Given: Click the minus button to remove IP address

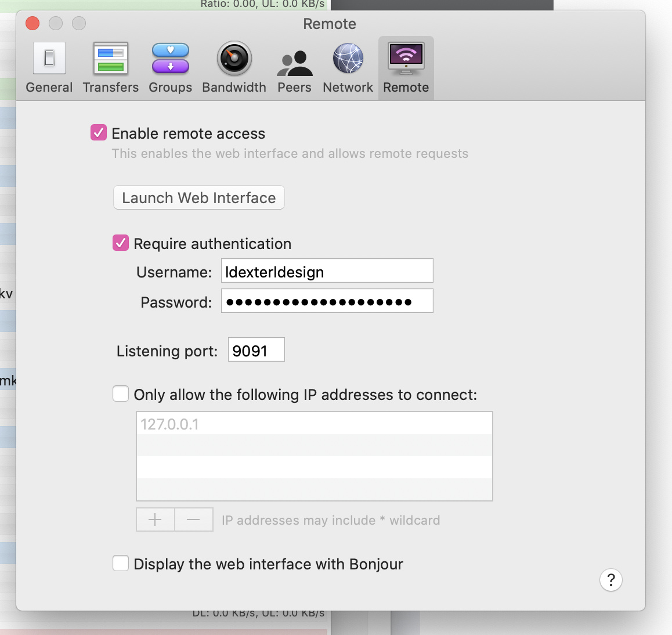Looking at the screenshot, I should pos(194,519).
